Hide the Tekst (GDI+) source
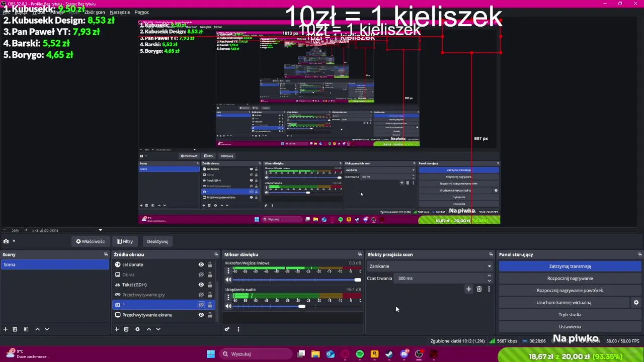 tap(201, 285)
